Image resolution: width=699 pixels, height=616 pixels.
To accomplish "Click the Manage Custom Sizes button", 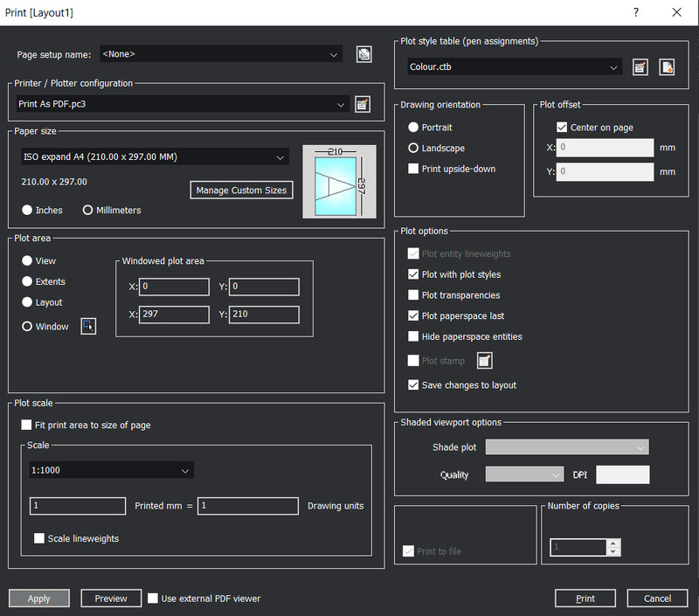I will coord(241,190).
